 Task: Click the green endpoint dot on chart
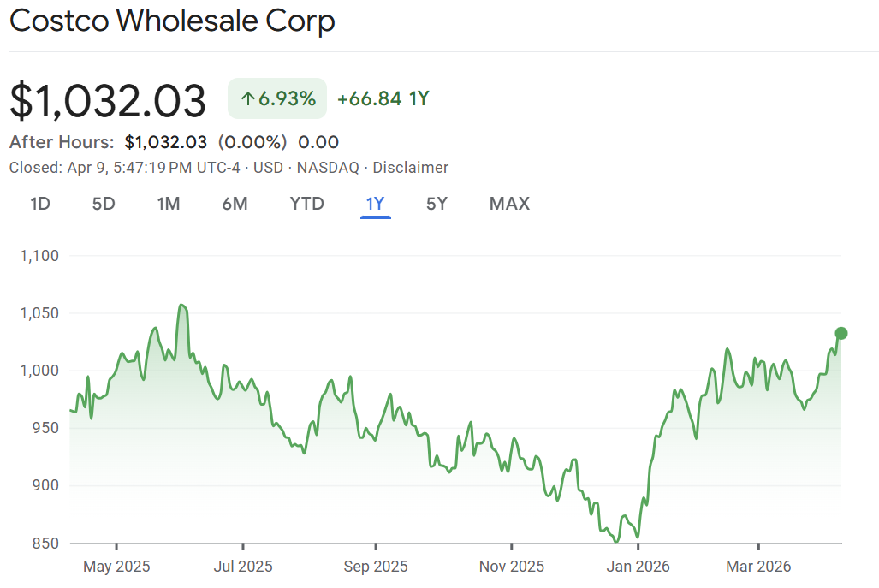[x=841, y=333]
